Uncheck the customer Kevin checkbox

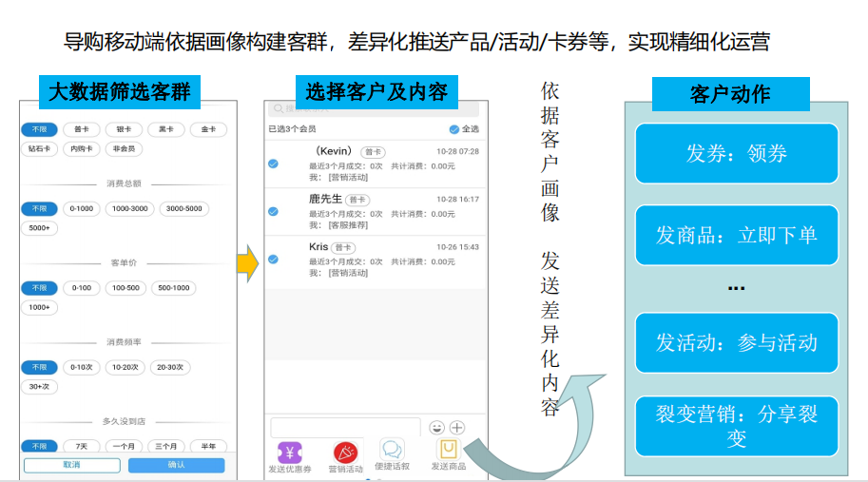273,164
